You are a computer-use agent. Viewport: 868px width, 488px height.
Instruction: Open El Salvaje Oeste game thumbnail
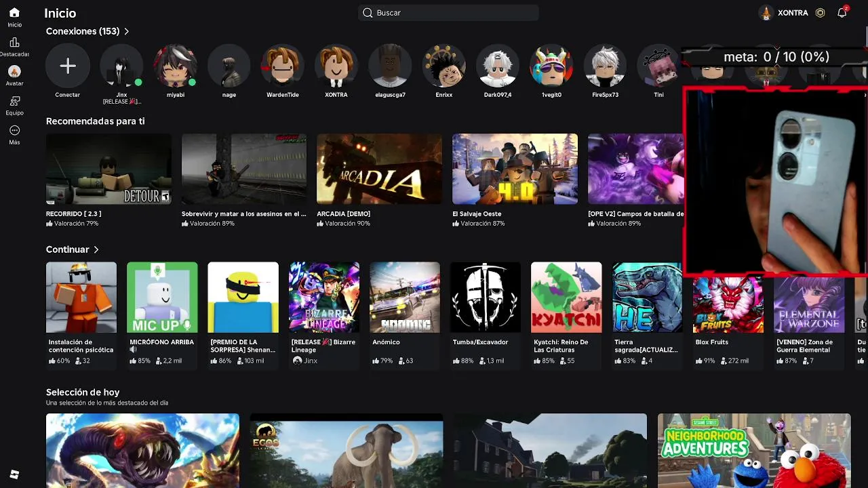pyautogui.click(x=515, y=169)
